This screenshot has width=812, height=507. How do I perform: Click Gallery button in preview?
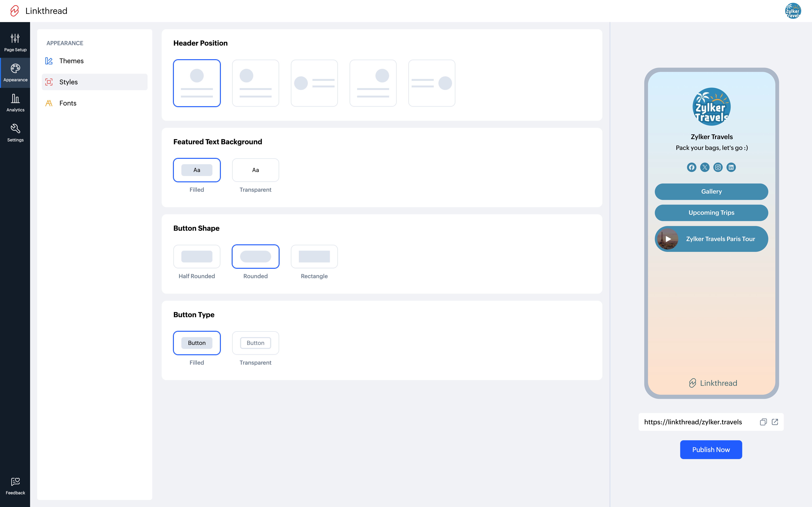pyautogui.click(x=711, y=191)
